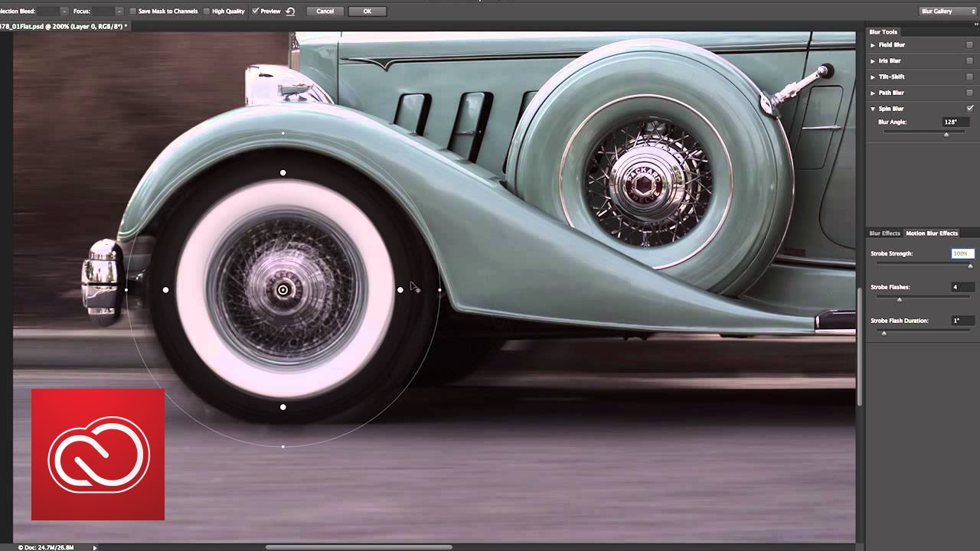
Task: Click the reset blur pins arrow icon
Action: tap(290, 11)
